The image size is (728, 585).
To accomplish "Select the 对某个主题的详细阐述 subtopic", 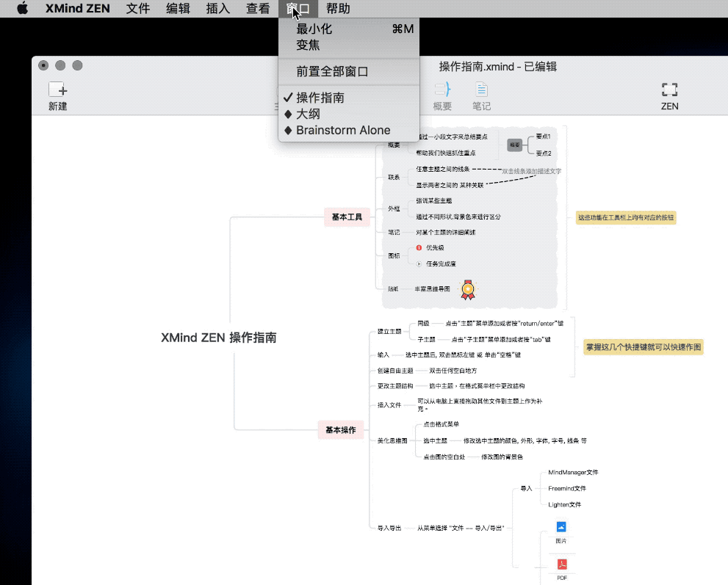I will [446, 233].
